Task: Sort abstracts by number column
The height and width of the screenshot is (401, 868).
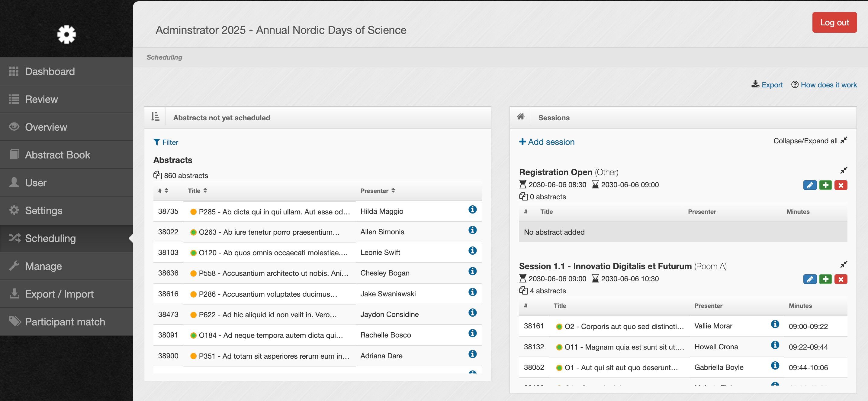Action: click(x=163, y=191)
